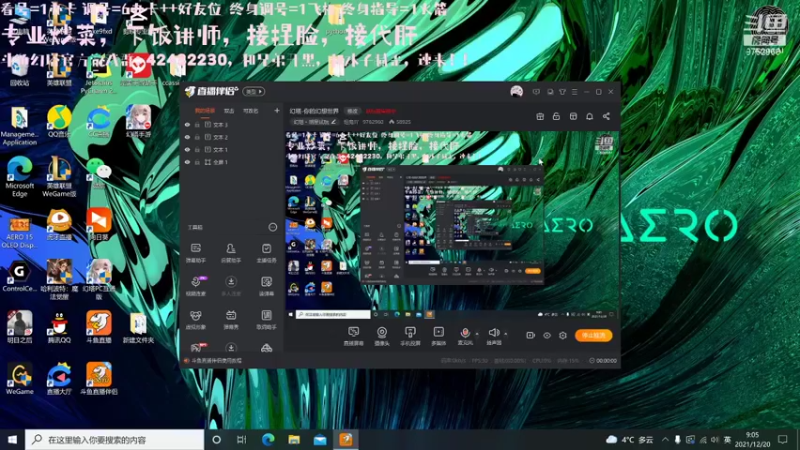
Task: Open the 弹幕秀 tool
Action: click(x=231, y=319)
